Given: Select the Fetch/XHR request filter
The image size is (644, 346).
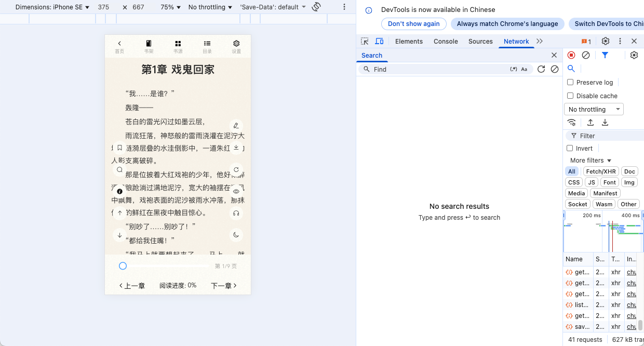Looking at the screenshot, I should (600, 171).
